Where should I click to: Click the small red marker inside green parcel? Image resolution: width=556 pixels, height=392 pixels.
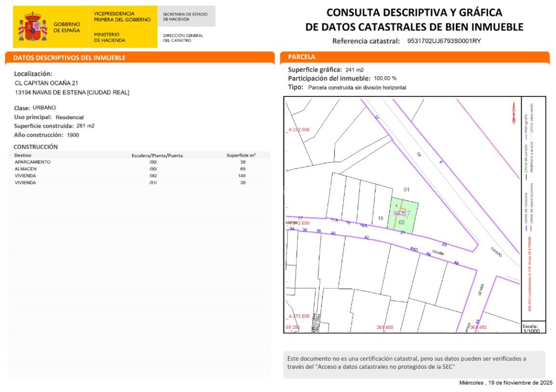(x=396, y=206)
